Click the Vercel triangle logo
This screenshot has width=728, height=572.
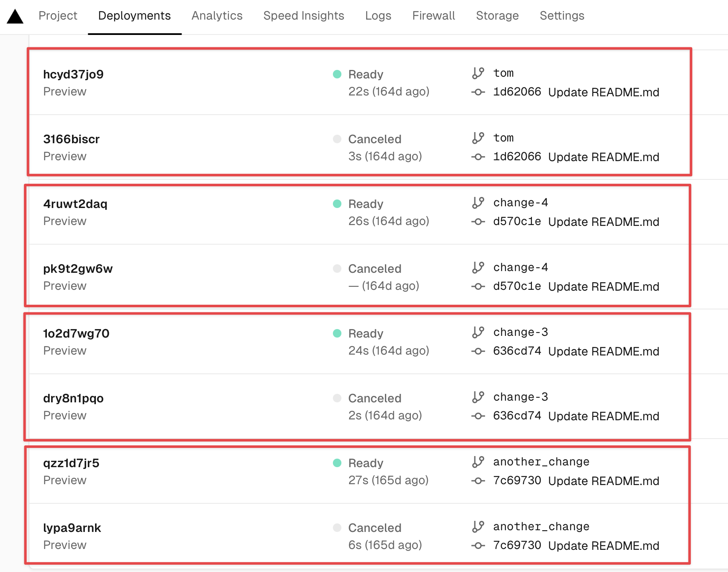click(x=15, y=17)
